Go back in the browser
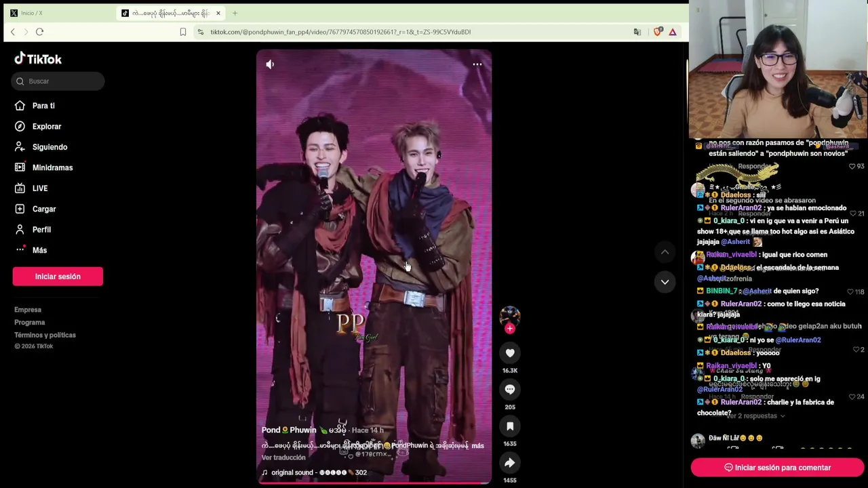 [x=12, y=32]
